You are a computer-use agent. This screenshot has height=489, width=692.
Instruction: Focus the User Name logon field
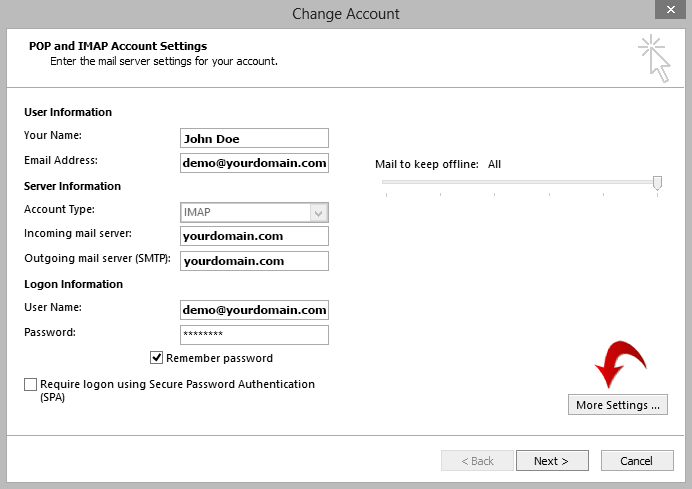tap(254, 310)
